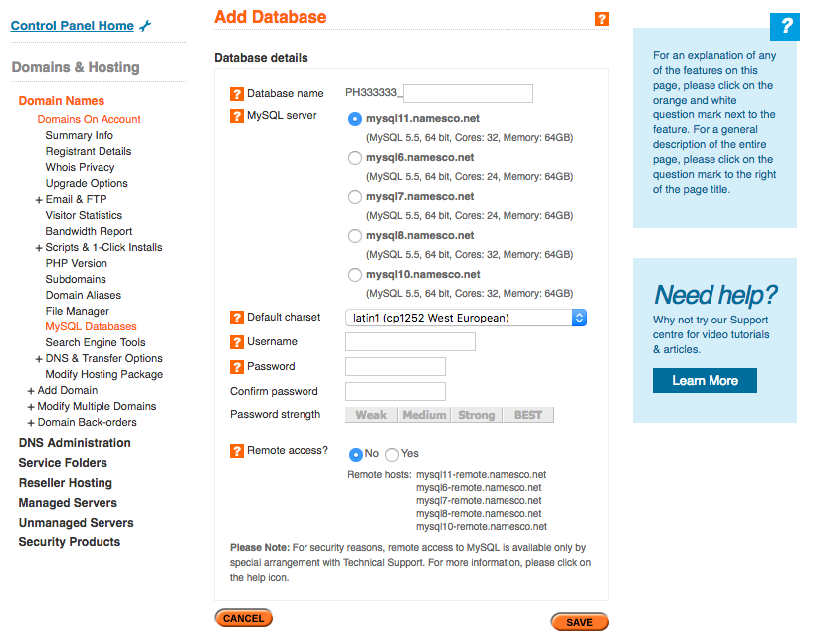Go to Control Panel Home link
The width and height of the screenshot is (813, 644).
coord(72,26)
